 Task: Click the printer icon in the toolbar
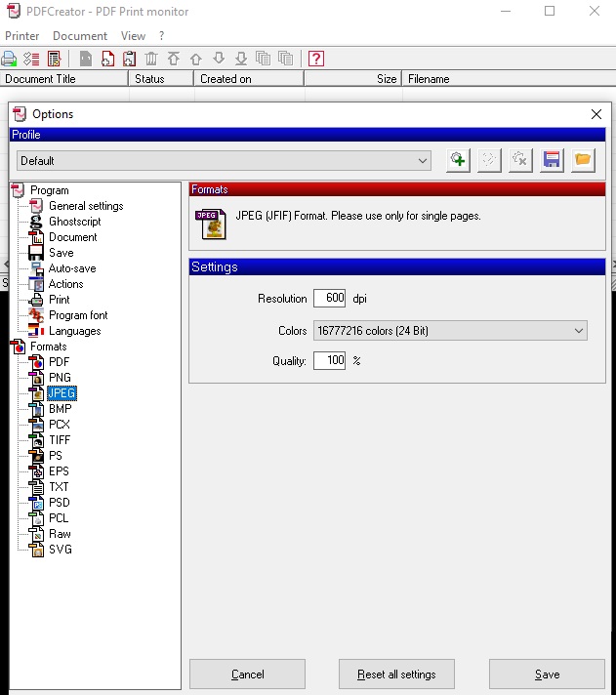10,59
